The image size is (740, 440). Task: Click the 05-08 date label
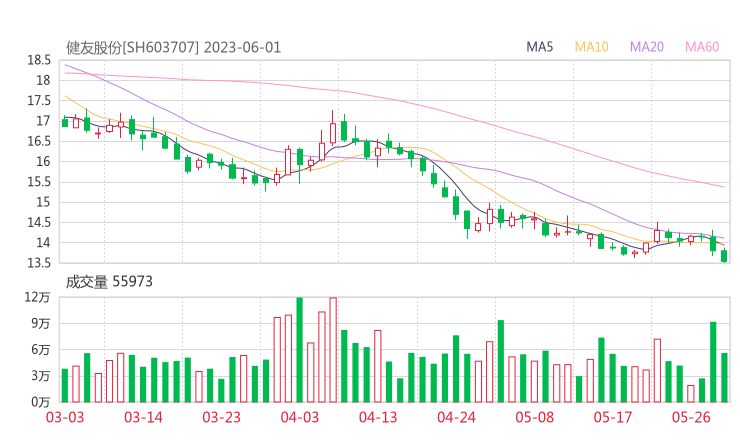click(x=534, y=417)
